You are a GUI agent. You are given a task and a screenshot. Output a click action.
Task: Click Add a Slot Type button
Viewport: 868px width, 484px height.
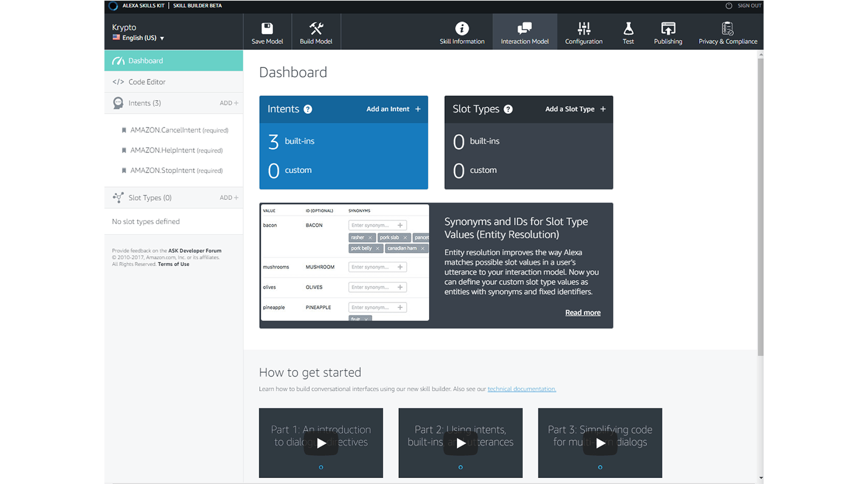(575, 109)
